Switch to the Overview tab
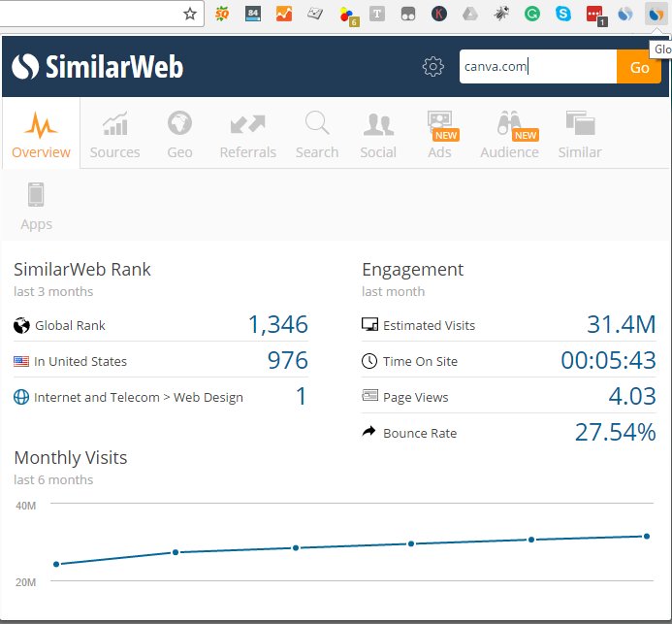Image resolution: width=672 pixels, height=624 pixels. [x=41, y=134]
